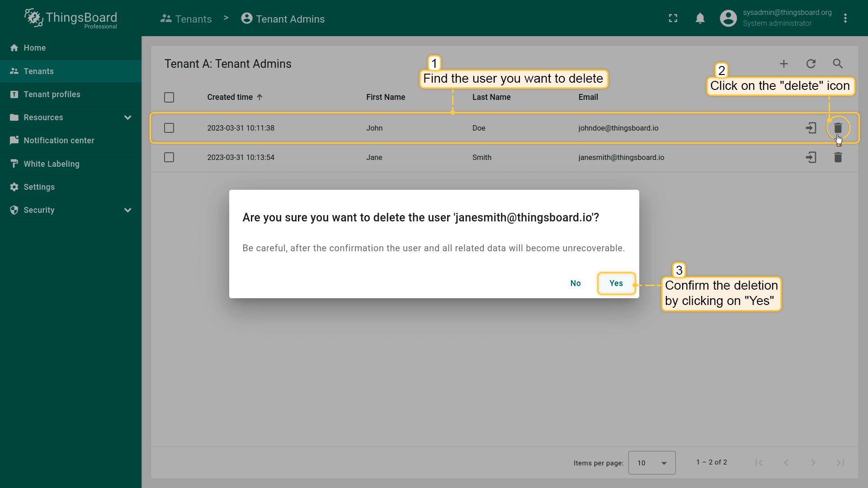Cancel deletion by clicking No
The height and width of the screenshot is (488, 868).
pyautogui.click(x=576, y=283)
